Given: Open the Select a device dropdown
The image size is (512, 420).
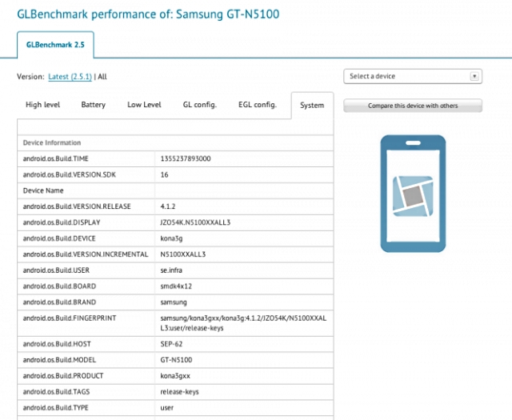Looking at the screenshot, I should 413,77.
